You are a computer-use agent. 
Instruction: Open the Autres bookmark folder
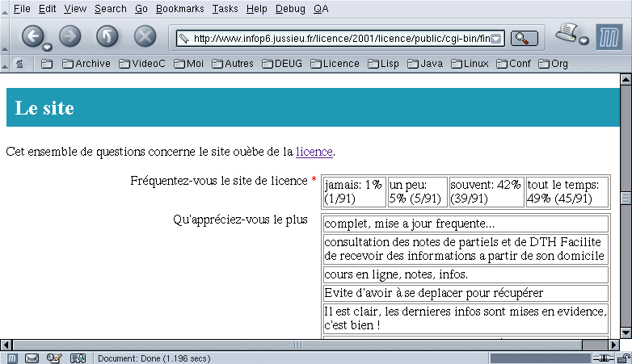coord(233,64)
